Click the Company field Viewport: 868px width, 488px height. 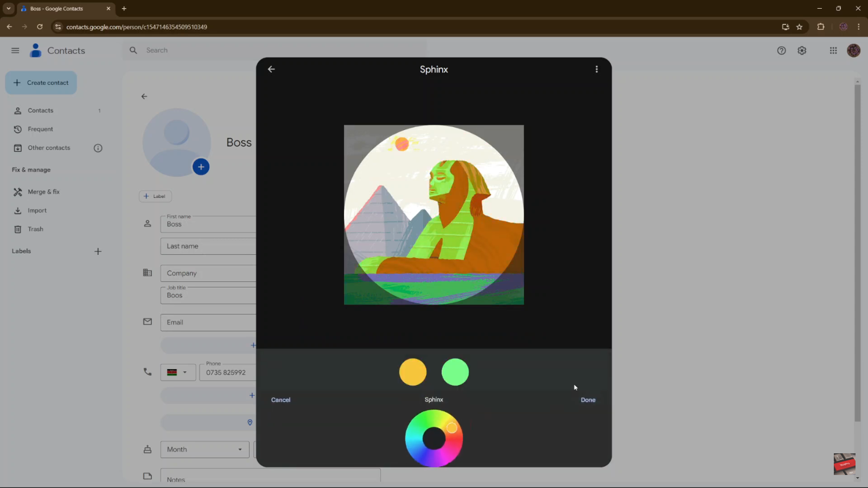(x=208, y=273)
